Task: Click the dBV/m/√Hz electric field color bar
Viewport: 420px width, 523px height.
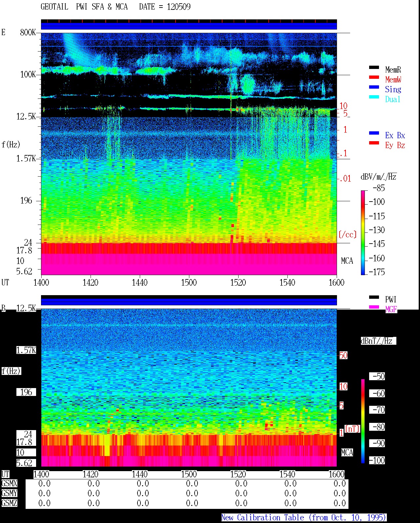Action: click(x=363, y=232)
